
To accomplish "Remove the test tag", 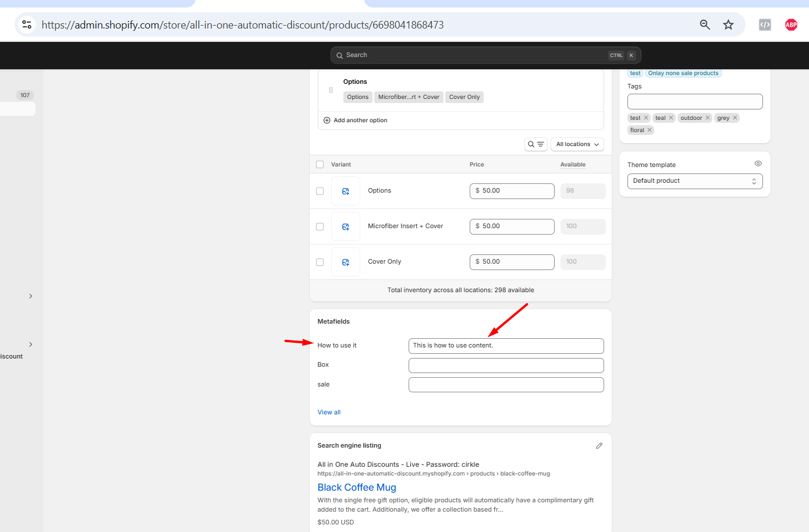I will pos(646,118).
